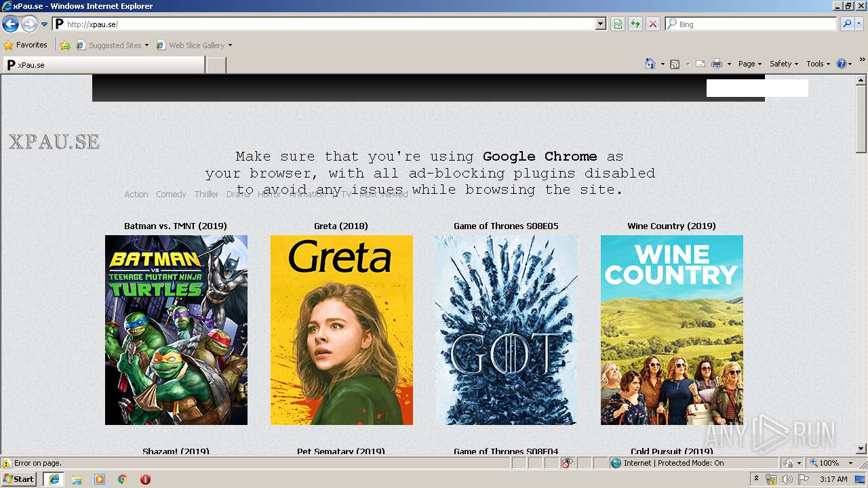Expand the Home button dropdown arrow

coord(662,64)
